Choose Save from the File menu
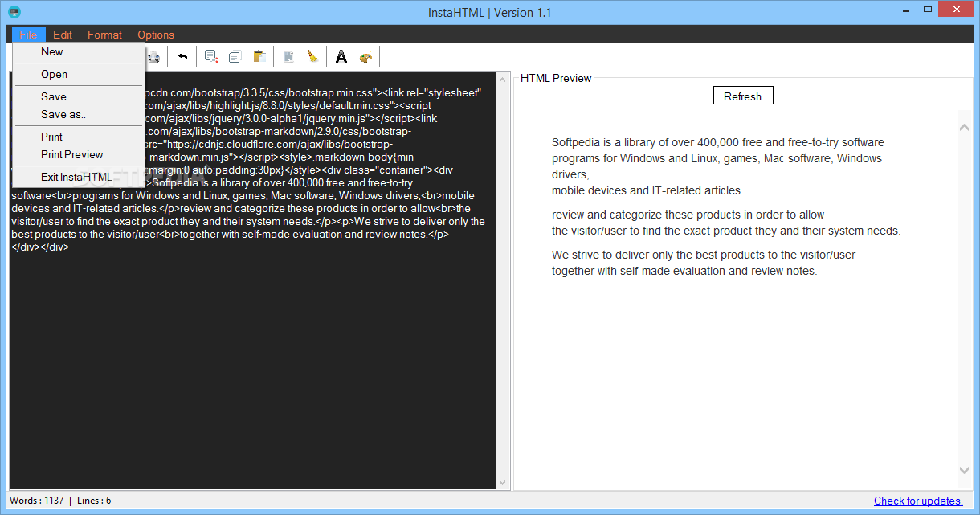980x515 pixels. click(79, 96)
